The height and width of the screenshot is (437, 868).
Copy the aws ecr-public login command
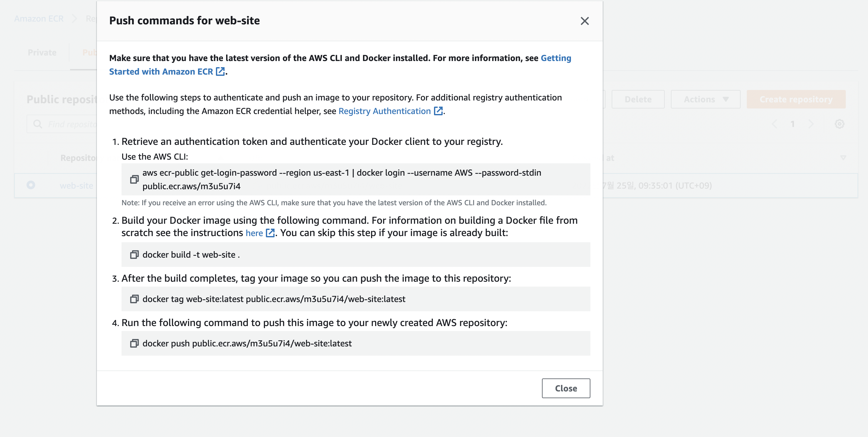pos(134,179)
